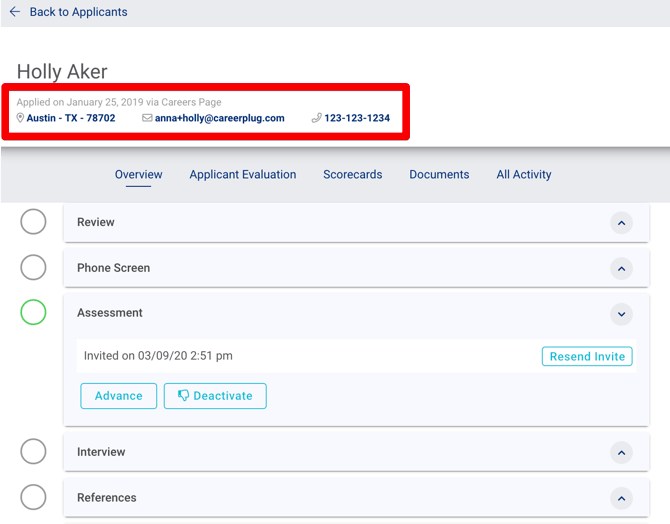Expand the Review section chevron
This screenshot has height=524, width=670.
[621, 223]
